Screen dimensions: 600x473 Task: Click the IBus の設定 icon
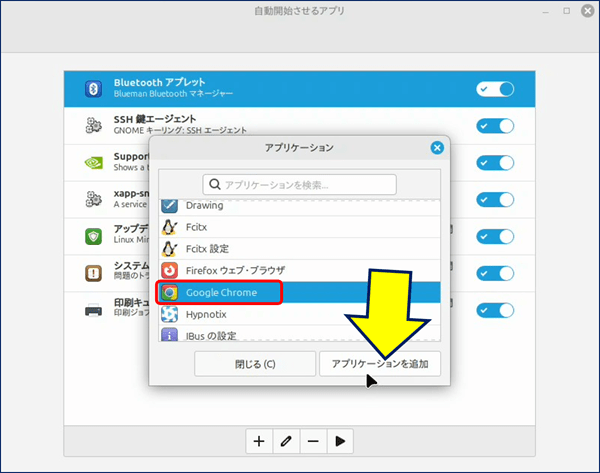(x=170, y=334)
